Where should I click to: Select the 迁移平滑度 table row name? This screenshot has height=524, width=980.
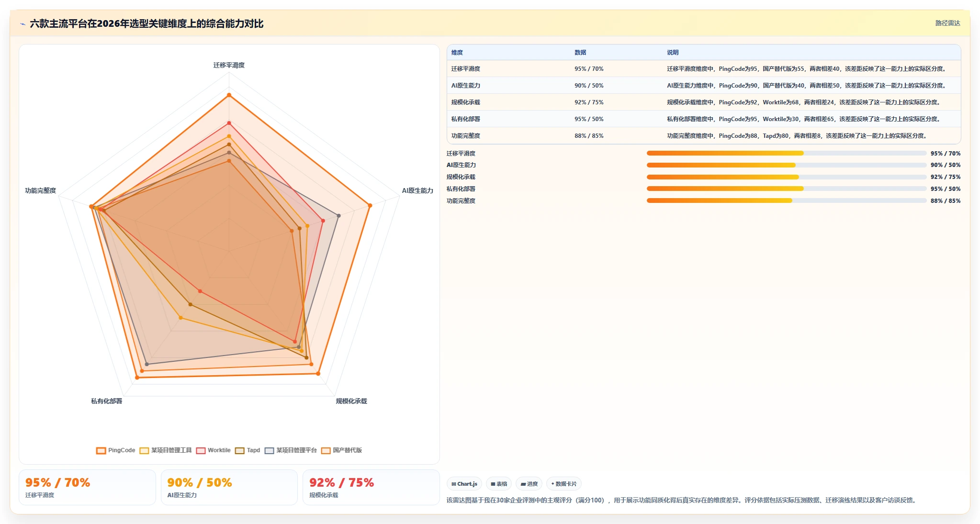coord(465,69)
